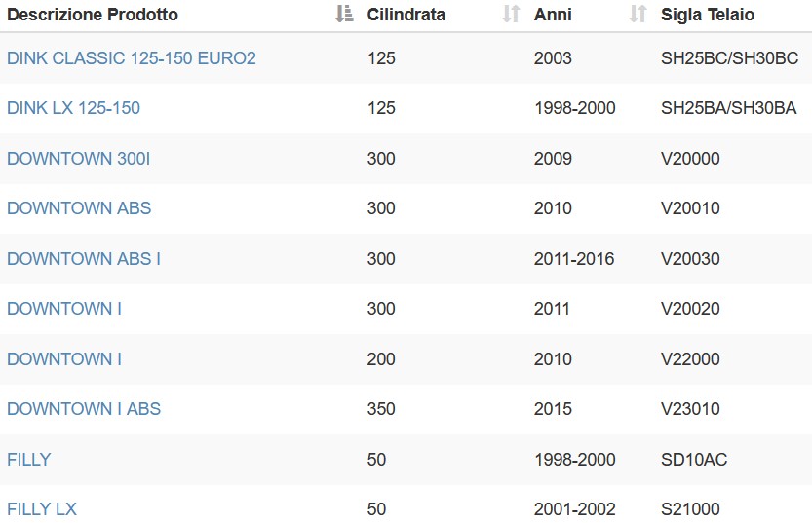
Task: Select the Sigla Telaio column header
Action: 708,15
